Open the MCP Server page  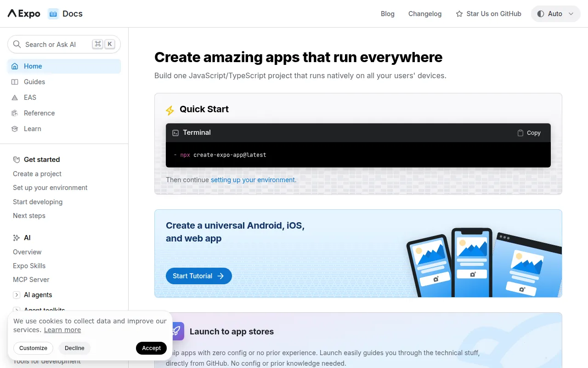[x=31, y=280]
